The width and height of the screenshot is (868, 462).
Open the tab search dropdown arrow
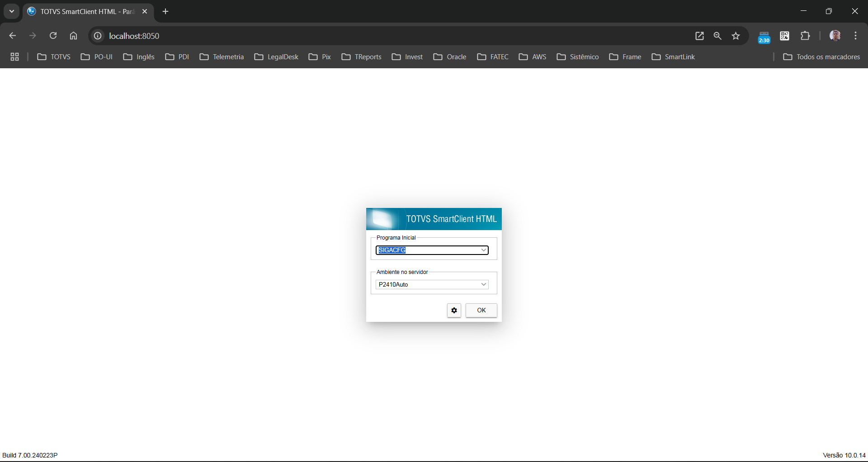[x=12, y=11]
